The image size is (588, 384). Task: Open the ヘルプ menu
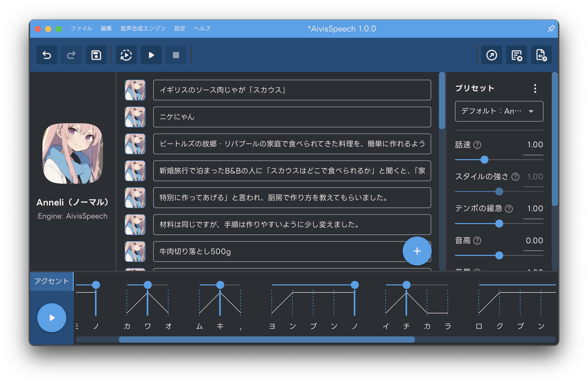pyautogui.click(x=202, y=28)
